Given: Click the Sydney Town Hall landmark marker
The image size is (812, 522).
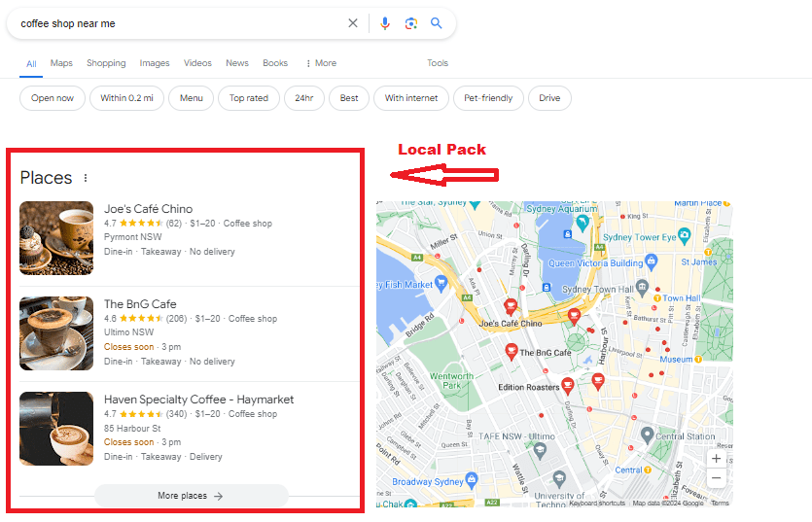Looking at the screenshot, I should point(642,287).
